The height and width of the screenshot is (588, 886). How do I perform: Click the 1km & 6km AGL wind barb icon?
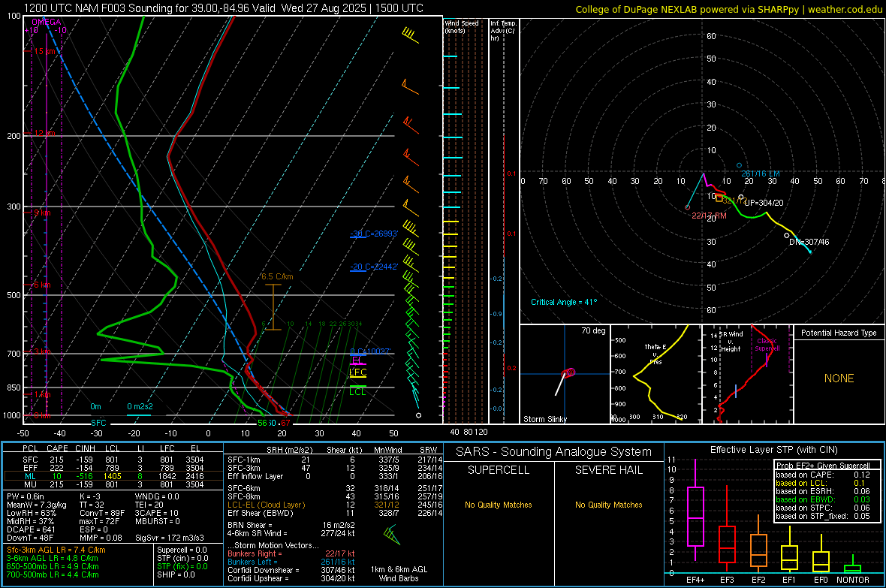[x=391, y=534]
